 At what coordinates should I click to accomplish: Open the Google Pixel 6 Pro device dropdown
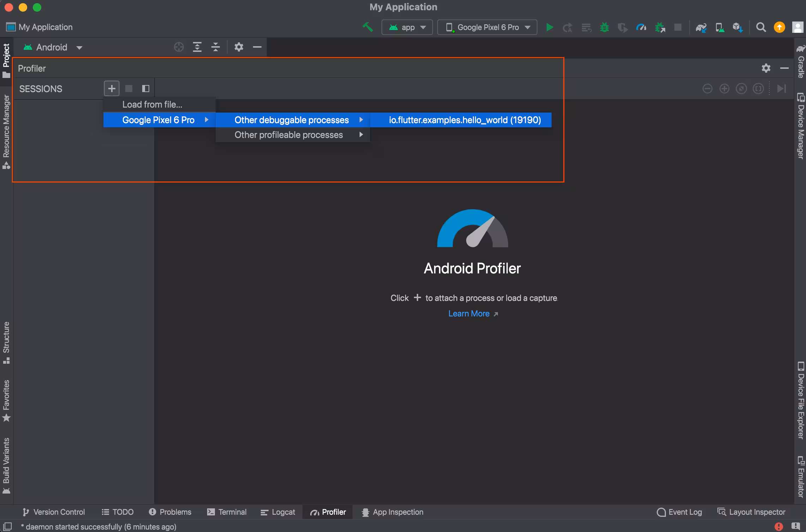tap(487, 27)
